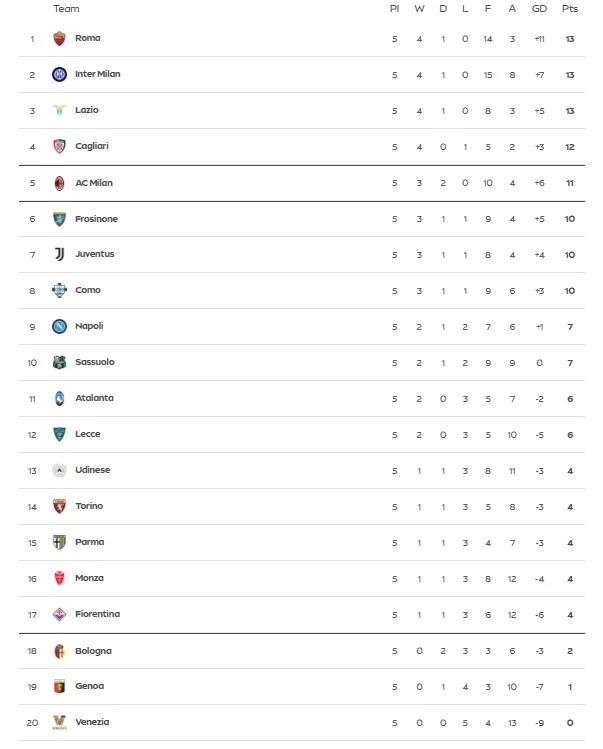603x749 pixels.
Task: Click the GD column header
Action: tap(539, 9)
